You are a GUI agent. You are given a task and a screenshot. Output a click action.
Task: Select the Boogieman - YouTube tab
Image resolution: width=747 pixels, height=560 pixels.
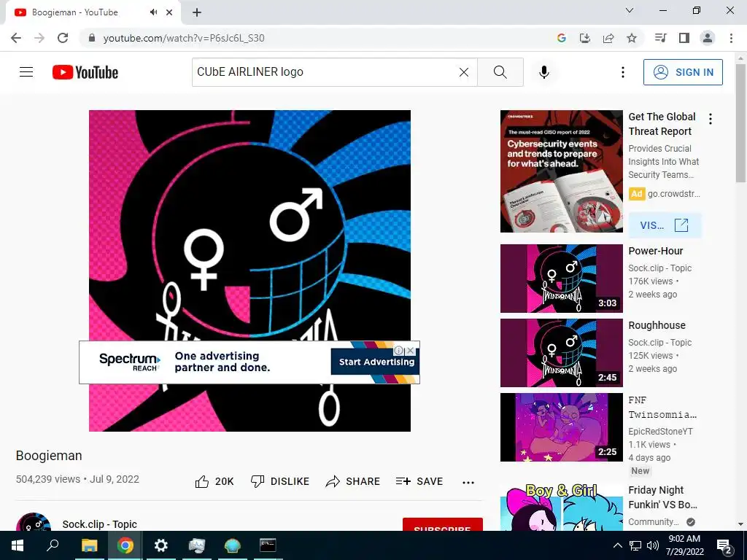click(93, 12)
